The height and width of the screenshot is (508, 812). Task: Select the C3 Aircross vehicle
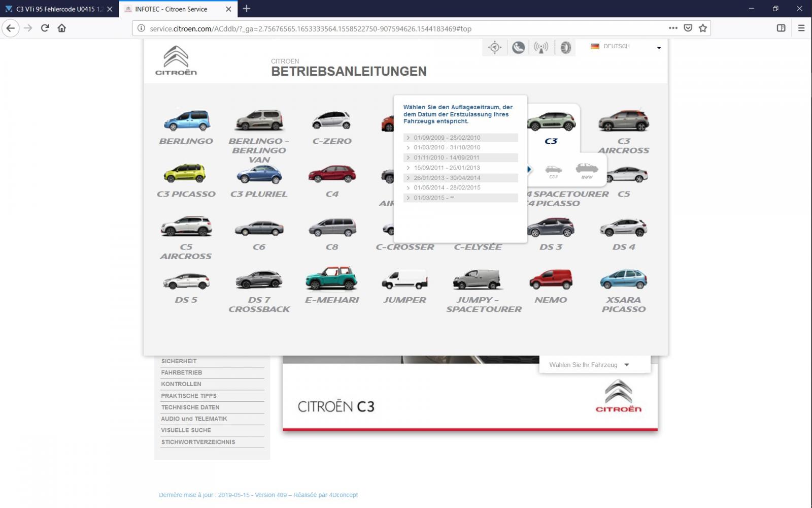(x=624, y=120)
